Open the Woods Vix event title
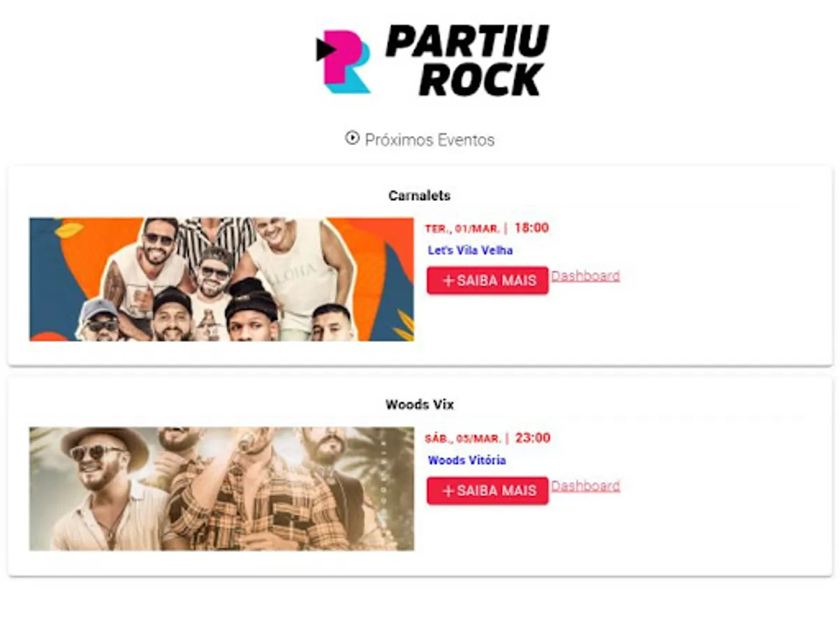Screen dimensions: 840x628 point(420,405)
